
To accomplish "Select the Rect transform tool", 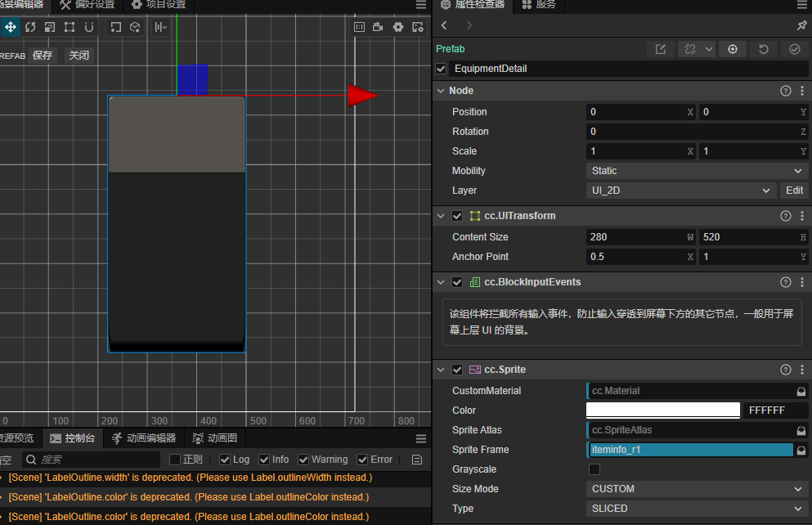I will pyautogui.click(x=70, y=27).
